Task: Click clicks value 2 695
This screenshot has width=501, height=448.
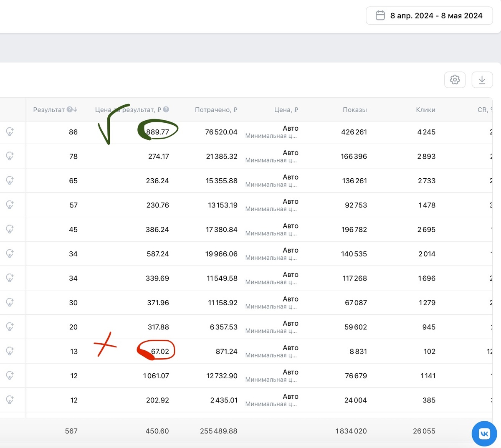Action: click(x=426, y=230)
